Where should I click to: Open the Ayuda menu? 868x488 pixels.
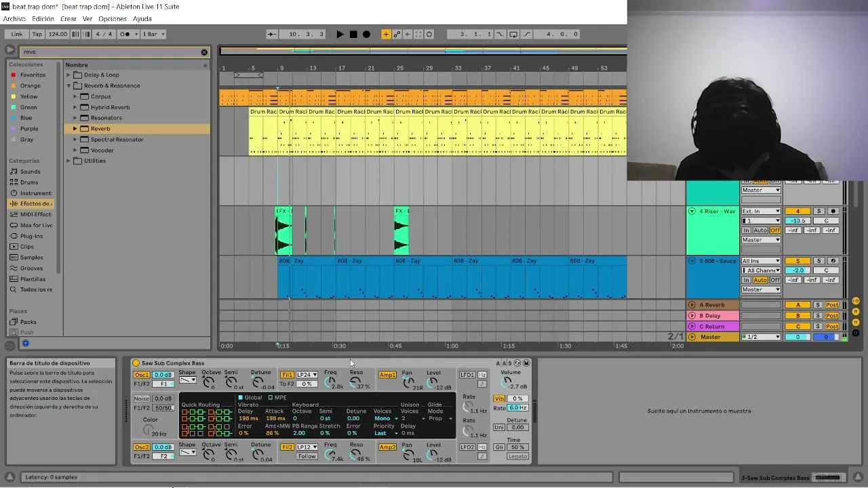tap(142, 19)
